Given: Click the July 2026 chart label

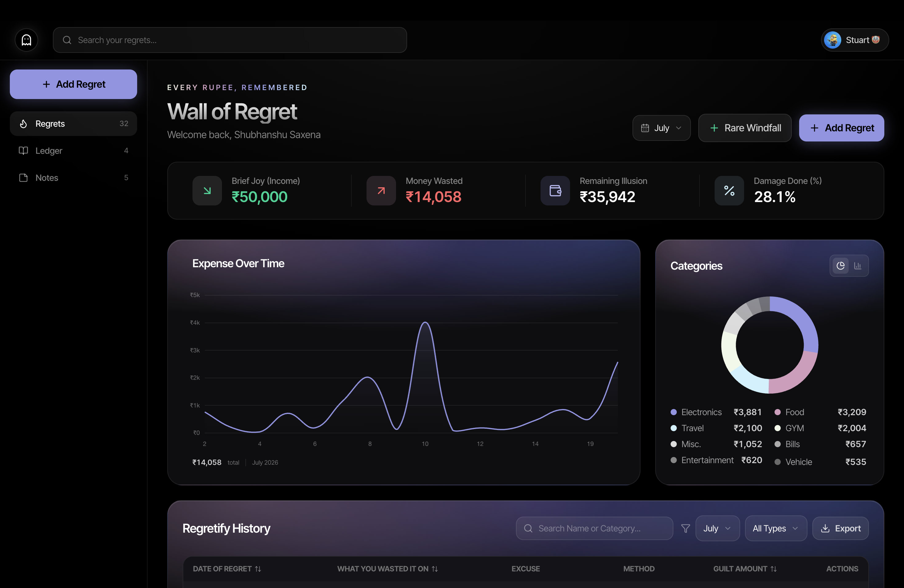Looking at the screenshot, I should pyautogui.click(x=265, y=462).
